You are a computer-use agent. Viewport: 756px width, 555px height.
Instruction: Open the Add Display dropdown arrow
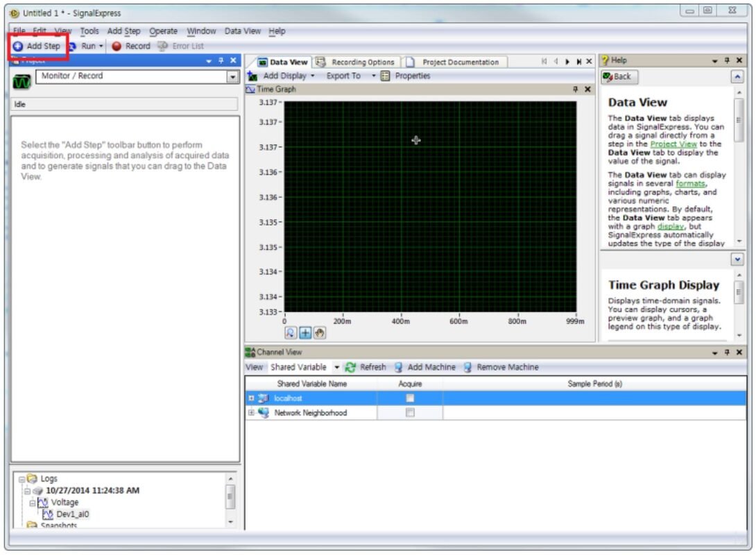point(312,76)
